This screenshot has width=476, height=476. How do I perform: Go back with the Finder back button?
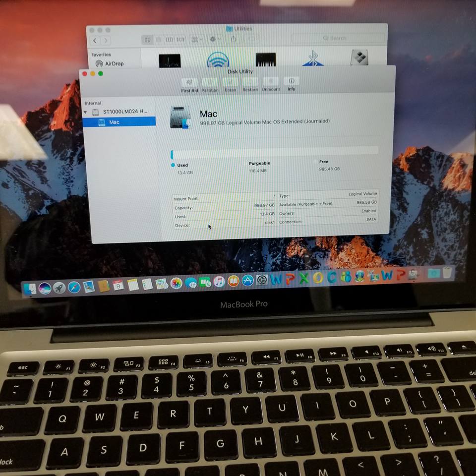[95, 41]
